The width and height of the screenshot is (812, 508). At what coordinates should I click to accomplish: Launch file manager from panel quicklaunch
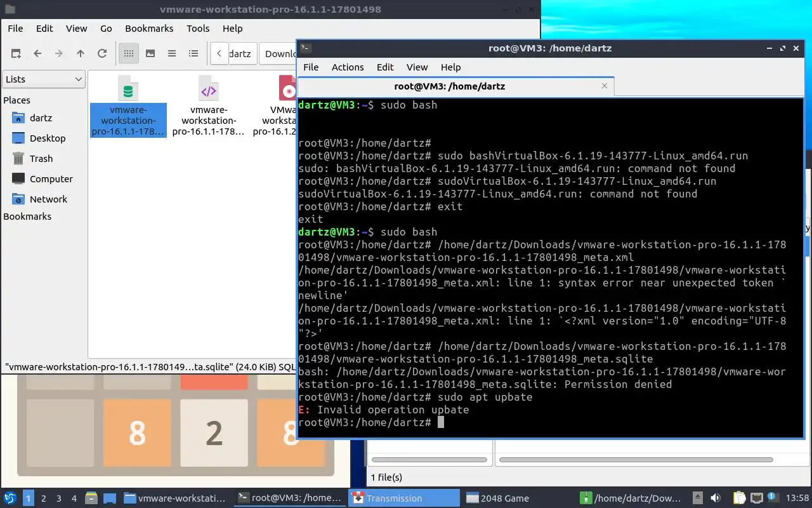[x=91, y=498]
